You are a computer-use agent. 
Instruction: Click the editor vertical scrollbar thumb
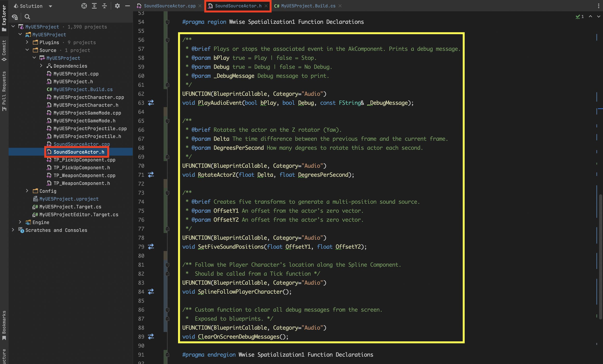(x=600, y=257)
